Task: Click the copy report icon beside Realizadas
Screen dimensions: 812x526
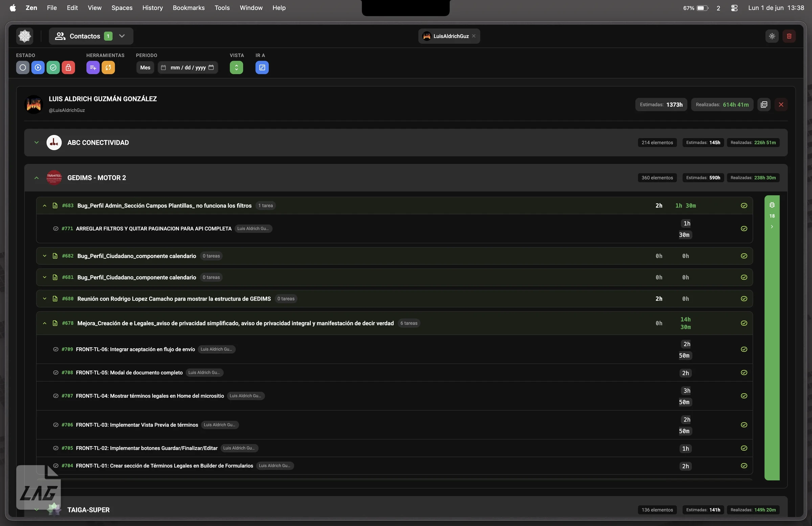Action: tap(764, 105)
